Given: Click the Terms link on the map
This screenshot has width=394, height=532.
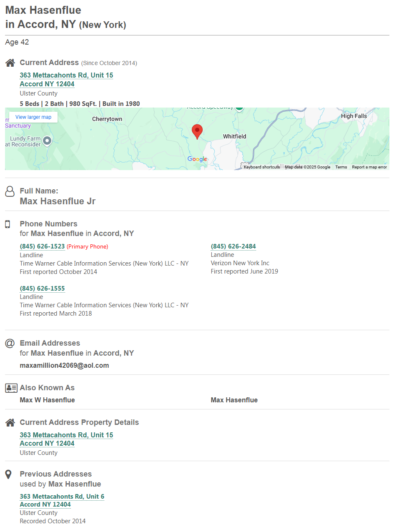Looking at the screenshot, I should 341,167.
